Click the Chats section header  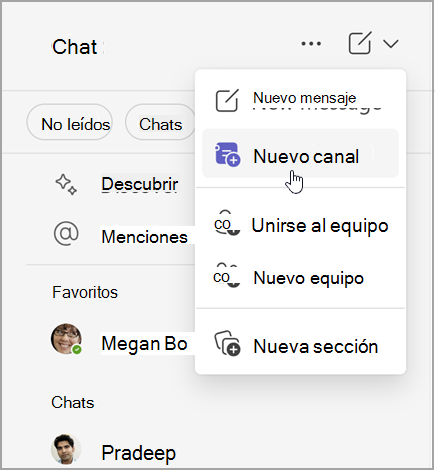coord(73,402)
